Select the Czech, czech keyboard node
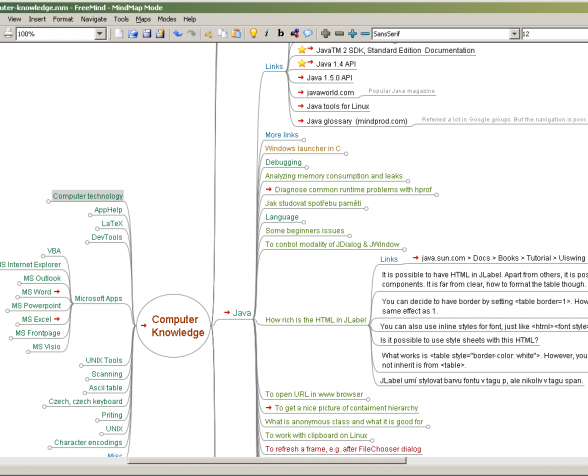 pos(86,401)
